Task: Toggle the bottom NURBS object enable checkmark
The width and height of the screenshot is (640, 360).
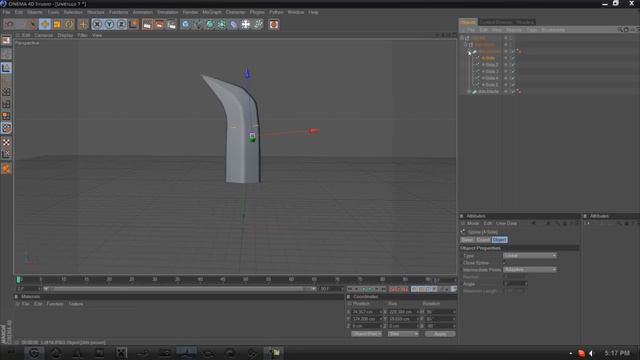Action: [x=513, y=92]
